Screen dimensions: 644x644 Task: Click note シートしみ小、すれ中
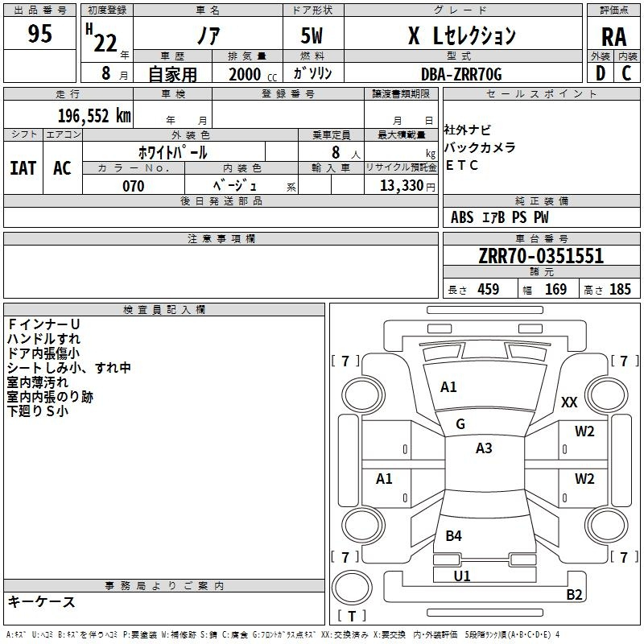point(69,368)
